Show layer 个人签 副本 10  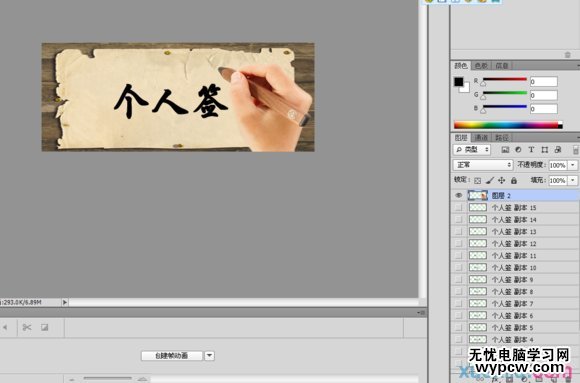click(x=459, y=268)
